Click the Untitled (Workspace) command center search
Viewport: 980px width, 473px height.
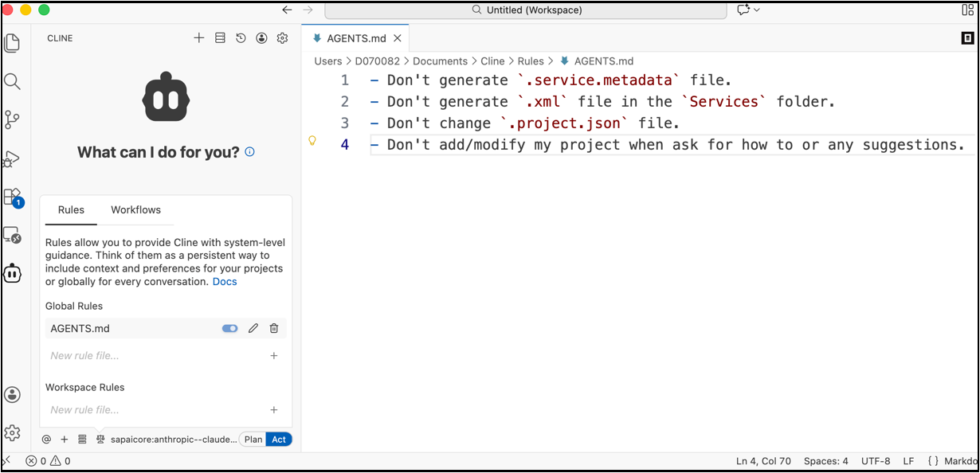(526, 10)
